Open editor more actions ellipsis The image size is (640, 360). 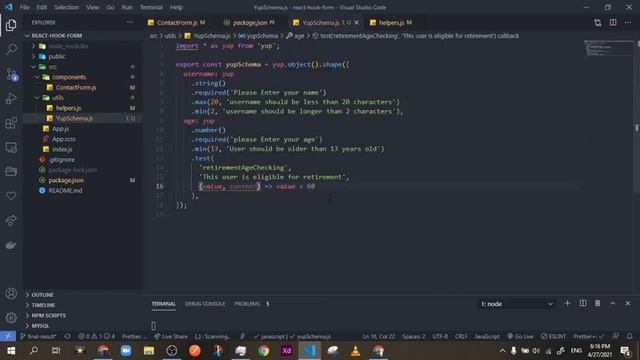(628, 23)
